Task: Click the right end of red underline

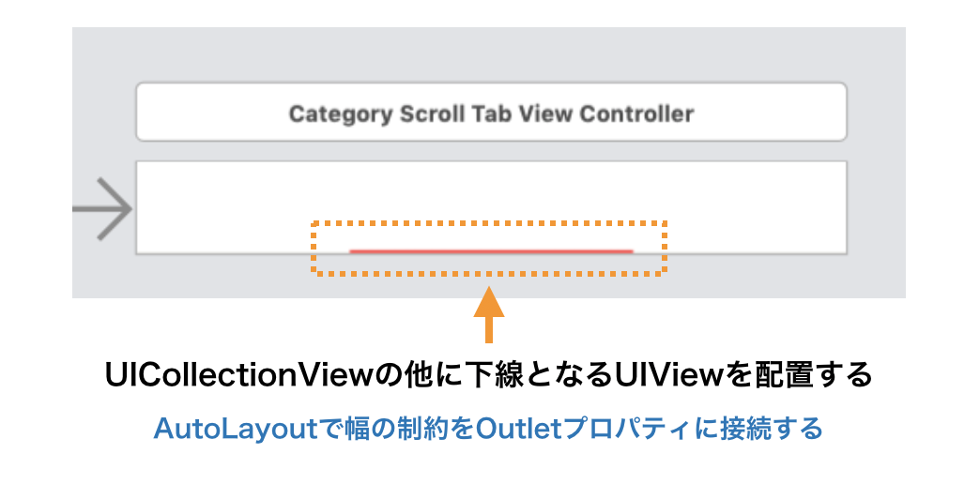Action: (x=629, y=250)
